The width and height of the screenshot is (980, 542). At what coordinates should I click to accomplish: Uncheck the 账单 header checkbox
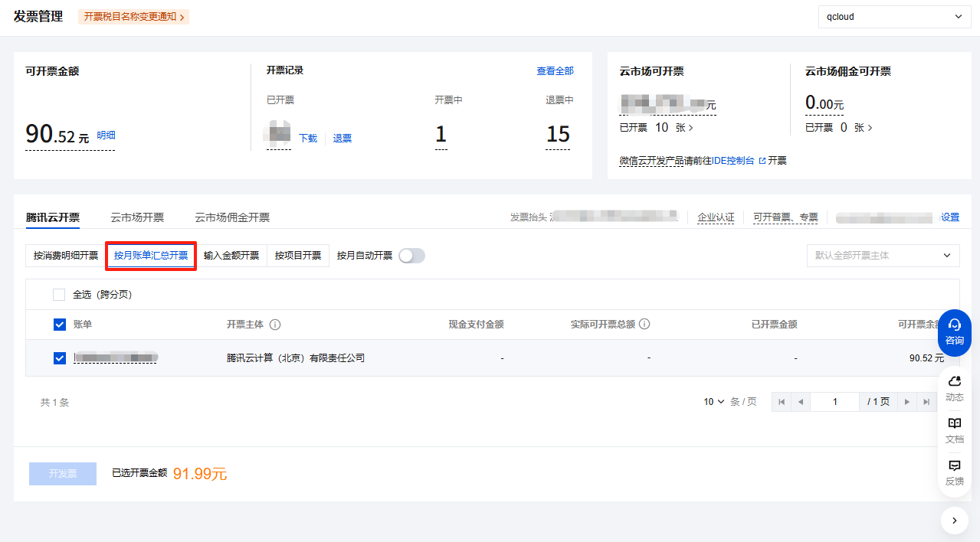tap(60, 325)
